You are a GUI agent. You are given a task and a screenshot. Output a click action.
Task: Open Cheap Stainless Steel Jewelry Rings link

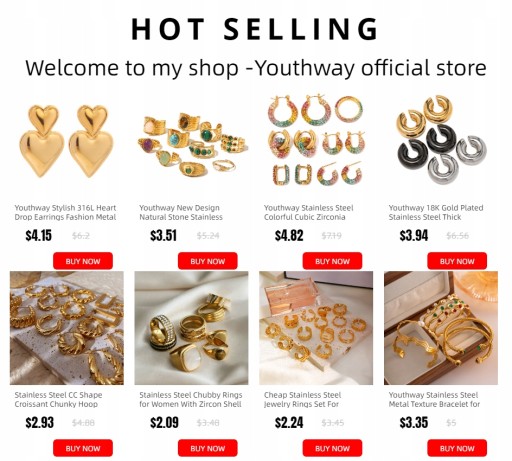(x=302, y=399)
